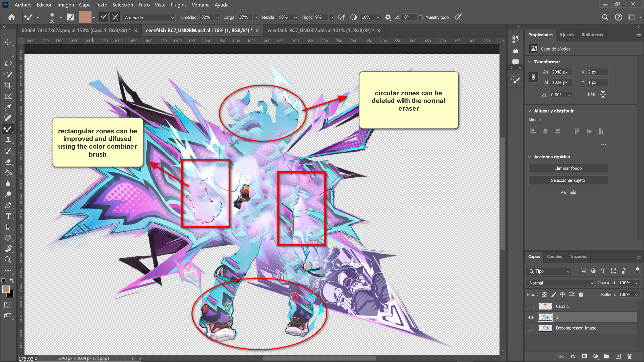Select the Horizontal Type tool

[x=8, y=216]
